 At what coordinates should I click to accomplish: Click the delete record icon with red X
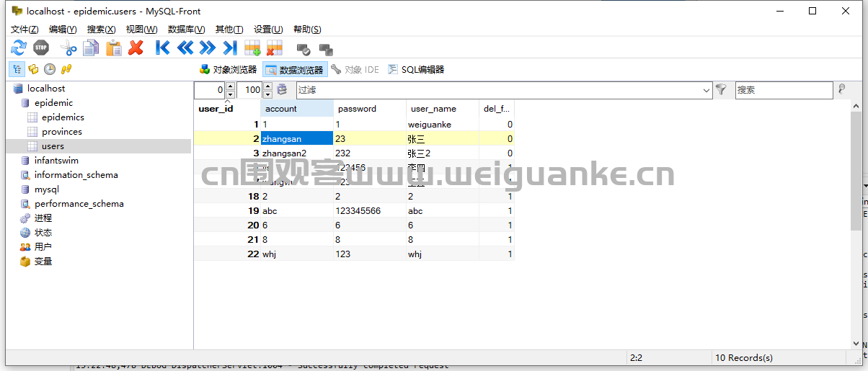click(x=274, y=48)
